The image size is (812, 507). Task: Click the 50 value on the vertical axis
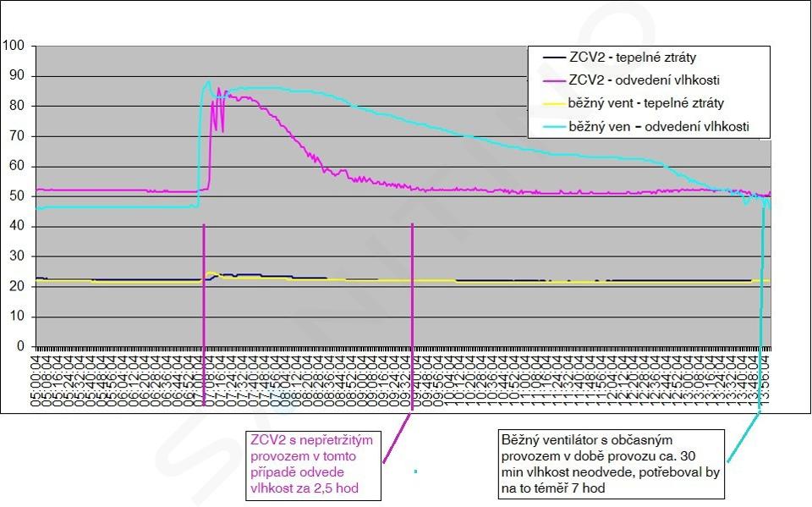(18, 196)
